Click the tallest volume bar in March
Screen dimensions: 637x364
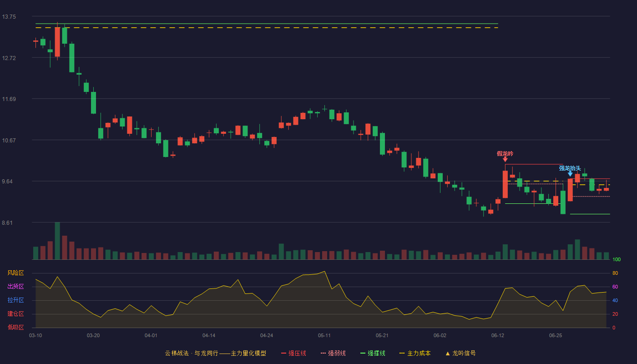pos(57,241)
